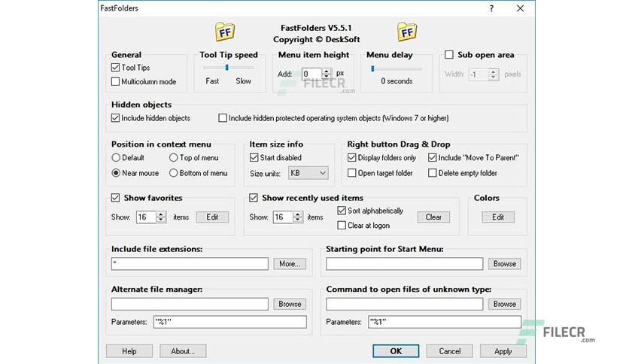Cancel the dialog

[x=450, y=351]
